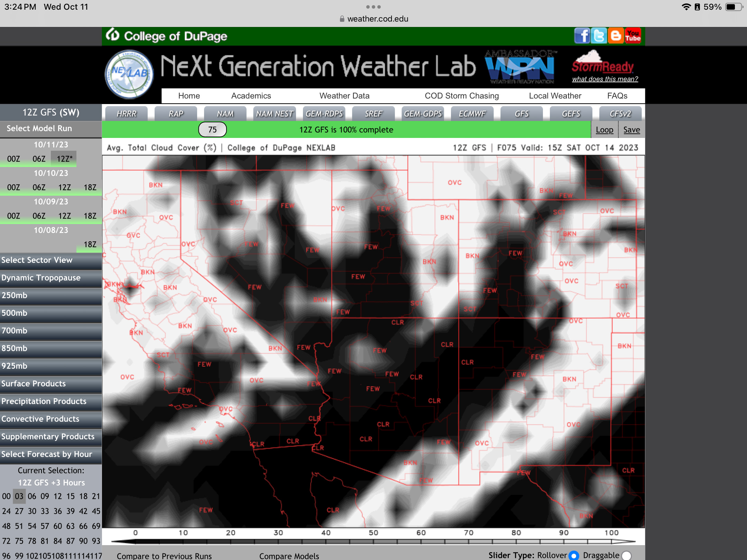The height and width of the screenshot is (560, 747).
Task: Switch to the HRRR model tab
Action: (127, 114)
